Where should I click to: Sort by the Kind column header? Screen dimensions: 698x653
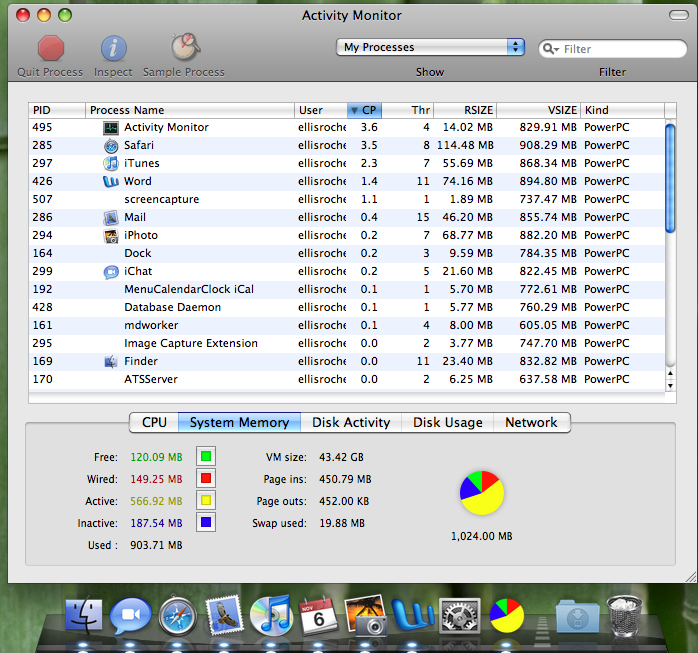click(622, 110)
